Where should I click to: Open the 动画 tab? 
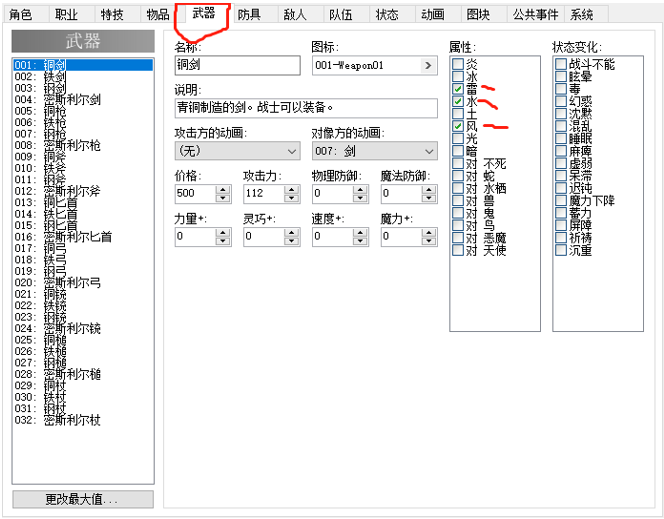432,14
